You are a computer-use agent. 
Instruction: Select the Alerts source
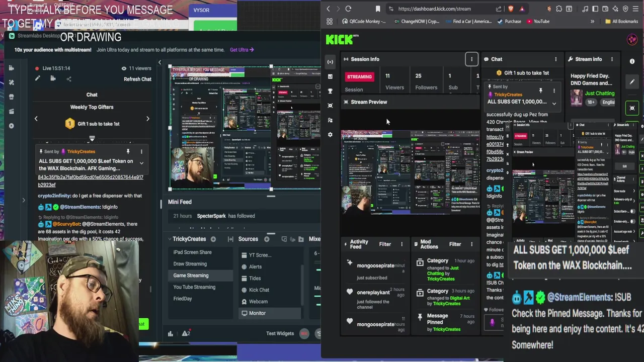tap(270, 267)
